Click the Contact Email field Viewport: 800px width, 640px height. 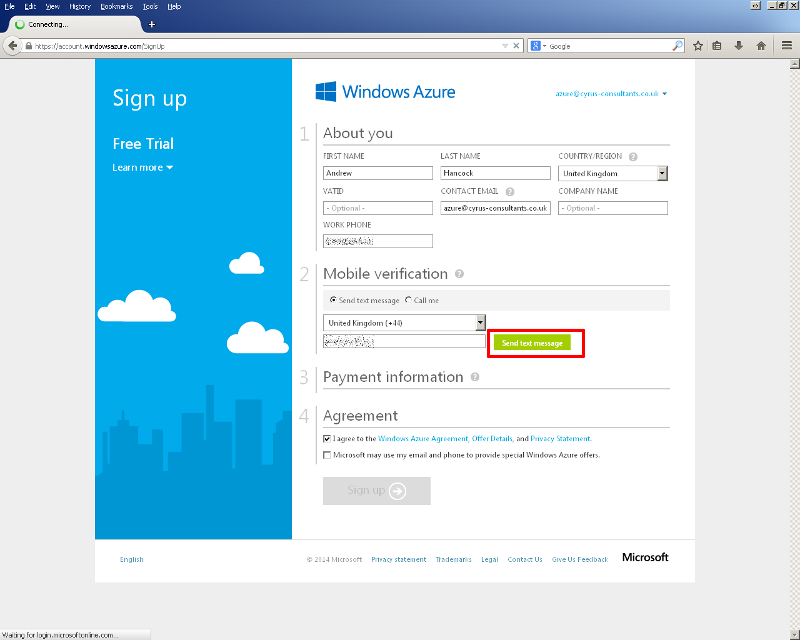(495, 208)
